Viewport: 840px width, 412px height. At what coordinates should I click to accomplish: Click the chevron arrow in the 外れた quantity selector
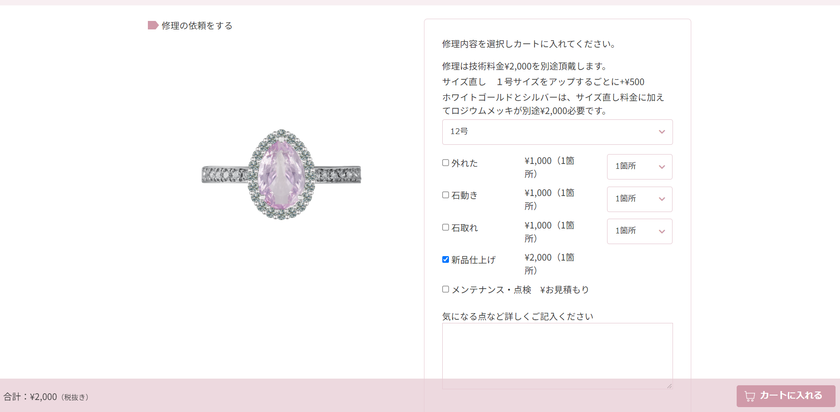click(x=662, y=167)
